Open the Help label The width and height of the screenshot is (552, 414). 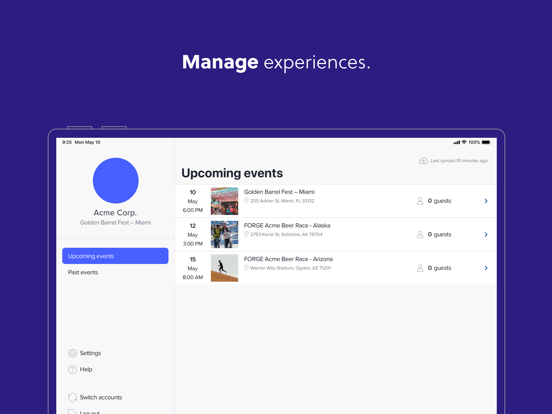[x=86, y=369]
